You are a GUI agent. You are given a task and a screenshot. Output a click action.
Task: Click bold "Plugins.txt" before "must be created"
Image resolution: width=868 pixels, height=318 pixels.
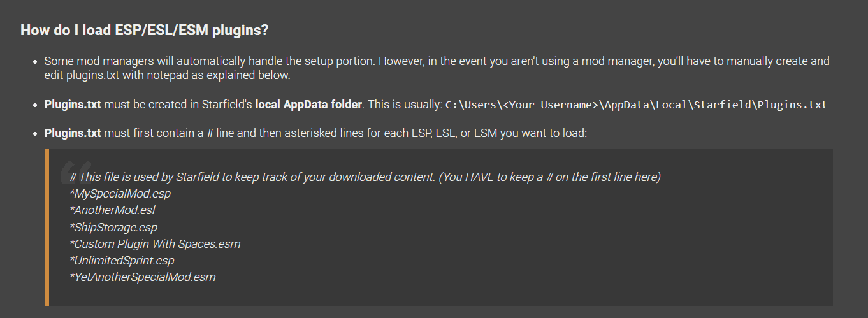(x=72, y=104)
